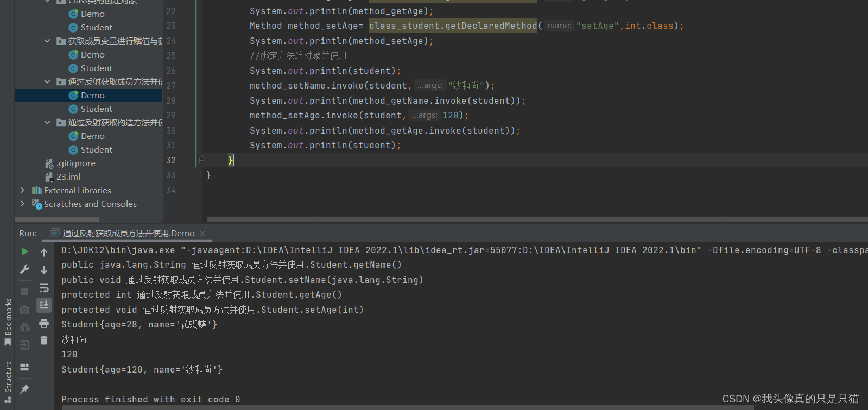The height and width of the screenshot is (410, 868).
Task: Close the 通过反射获取成员方法并使用.Demo run tab
Action: click(x=202, y=234)
